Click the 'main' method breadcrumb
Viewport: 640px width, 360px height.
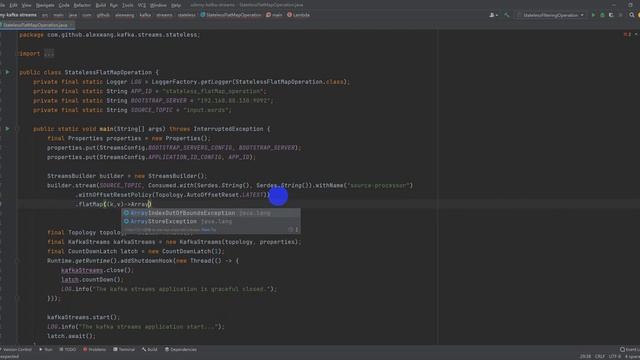(x=274, y=15)
